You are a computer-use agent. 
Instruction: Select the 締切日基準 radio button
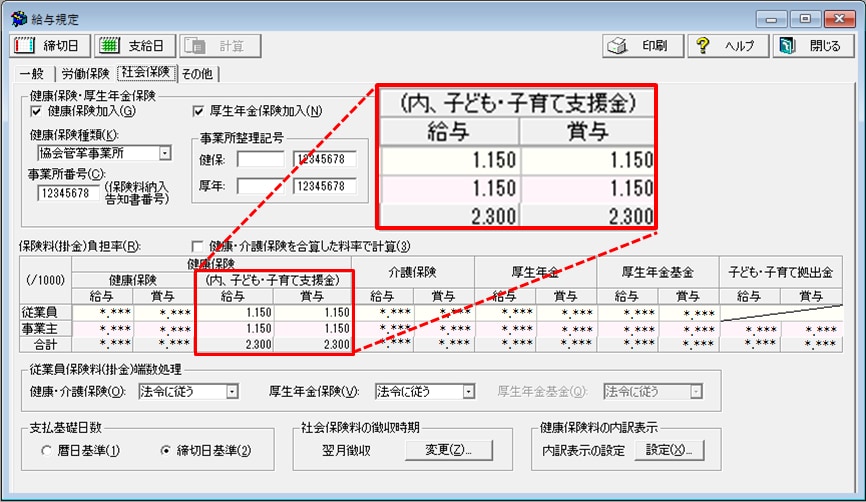(166, 451)
